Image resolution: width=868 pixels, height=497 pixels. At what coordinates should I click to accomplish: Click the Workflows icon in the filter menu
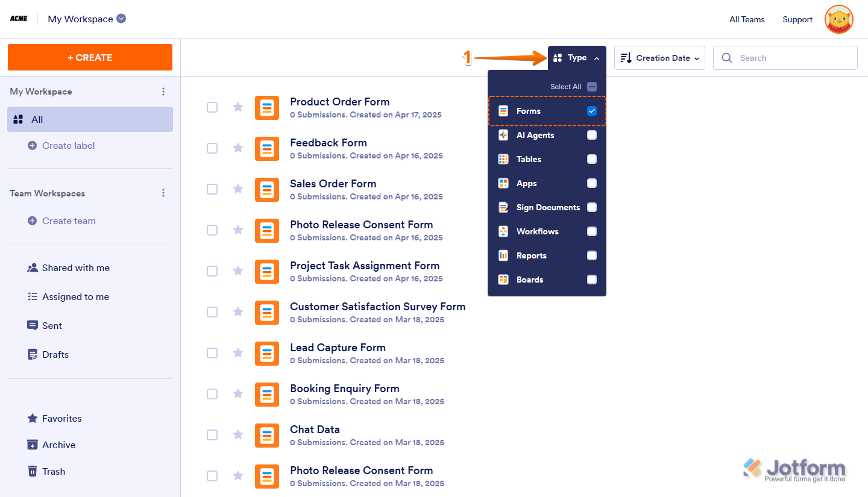coord(503,231)
